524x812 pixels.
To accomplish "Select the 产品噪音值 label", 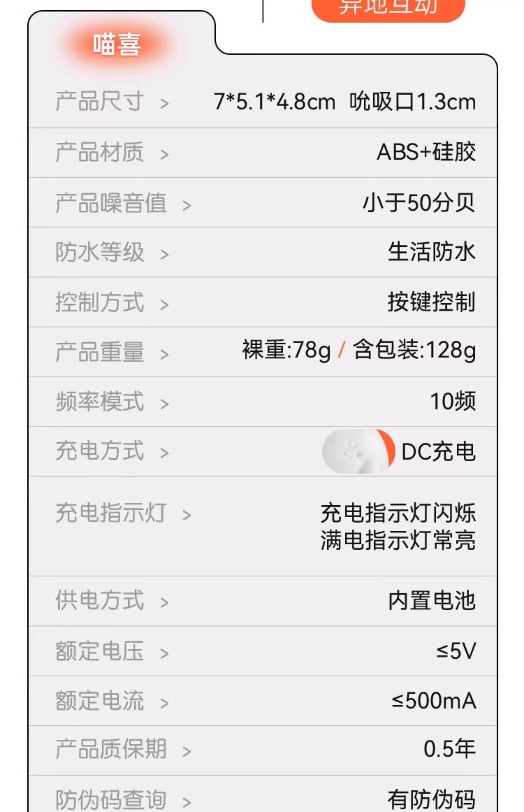I will click(x=111, y=203).
